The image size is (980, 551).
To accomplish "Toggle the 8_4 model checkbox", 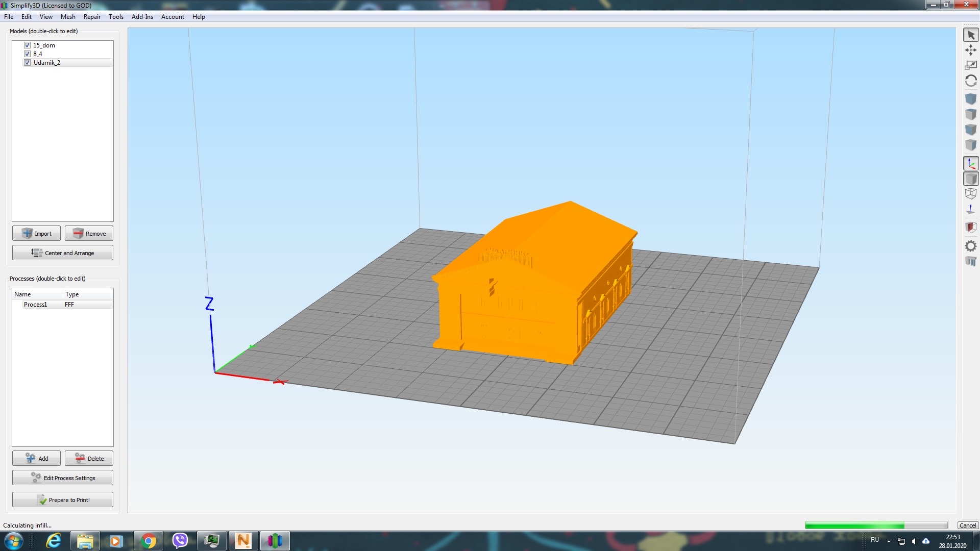I will coord(28,54).
